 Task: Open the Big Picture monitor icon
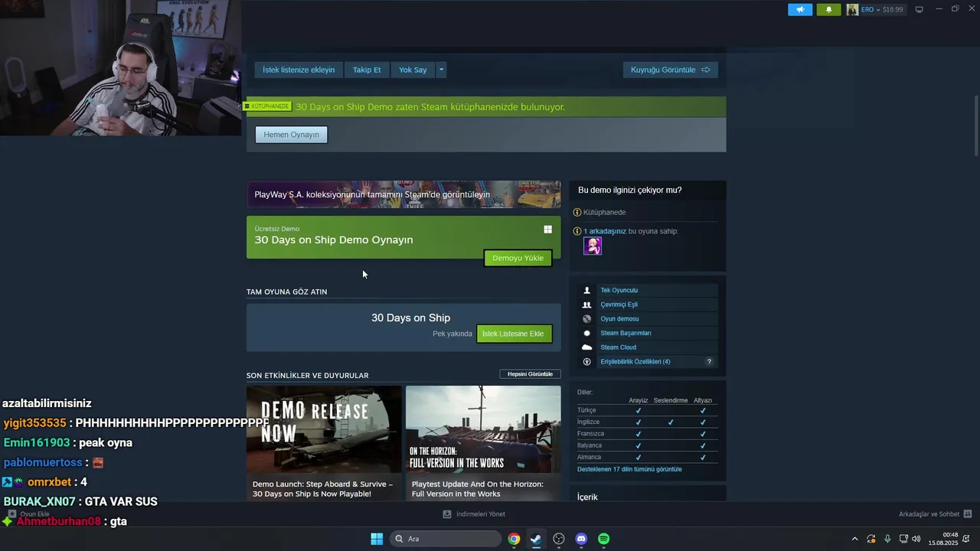tap(919, 9)
